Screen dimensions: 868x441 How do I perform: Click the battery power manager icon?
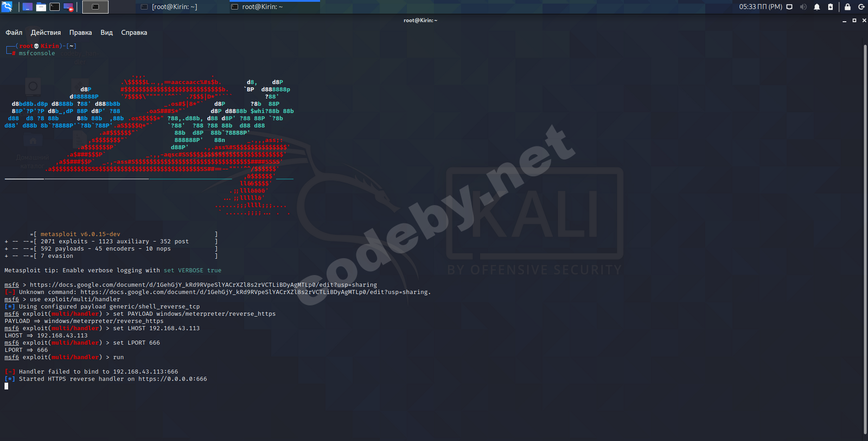[x=830, y=7]
